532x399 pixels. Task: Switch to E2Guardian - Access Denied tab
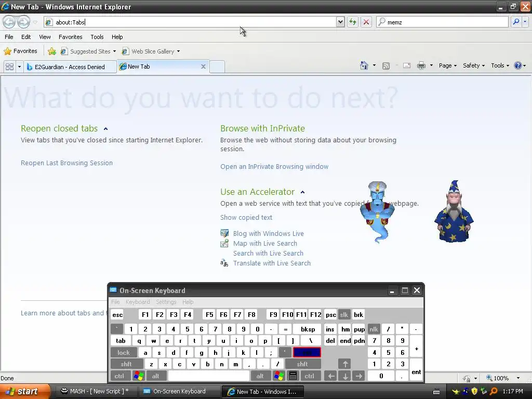pos(70,67)
